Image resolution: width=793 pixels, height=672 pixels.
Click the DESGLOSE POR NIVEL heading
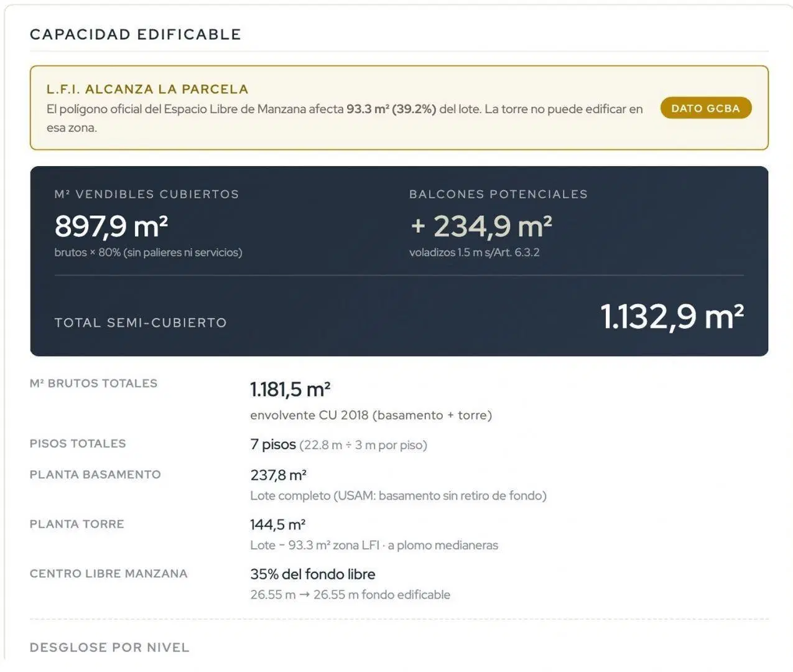point(109,648)
